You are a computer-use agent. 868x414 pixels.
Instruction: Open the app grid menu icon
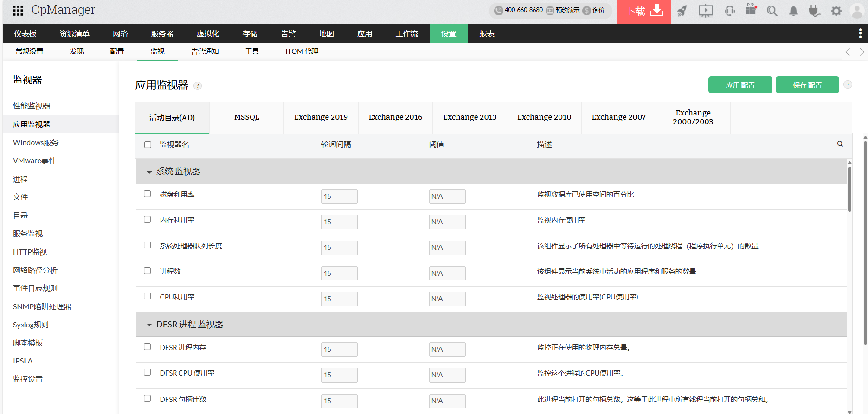[x=18, y=10]
